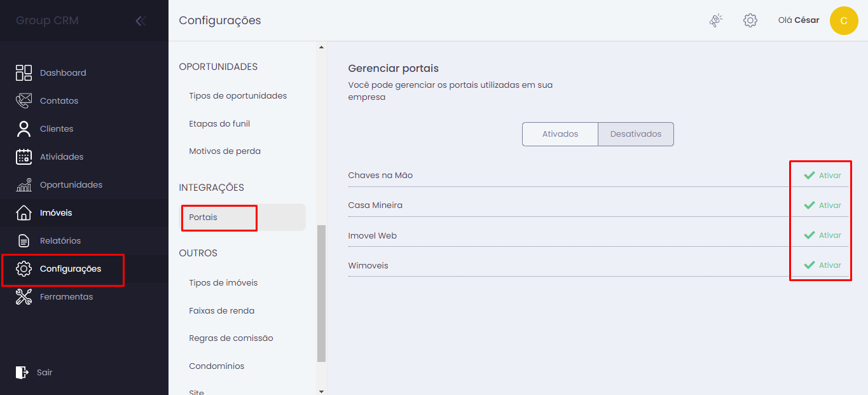
Task: Click the Contatos envelope-phone icon
Action: (24, 100)
